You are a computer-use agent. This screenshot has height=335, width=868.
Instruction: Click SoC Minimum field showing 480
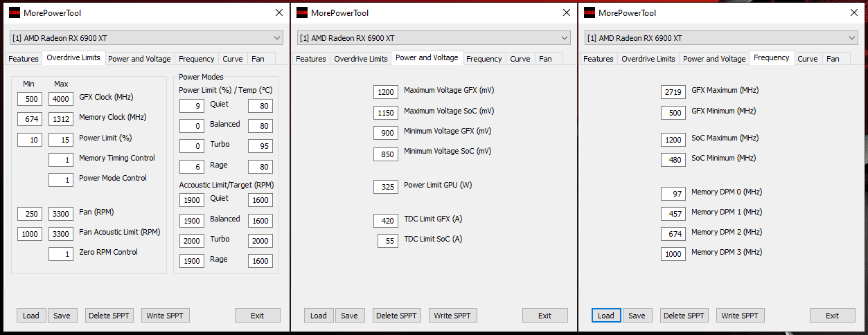[x=673, y=160]
